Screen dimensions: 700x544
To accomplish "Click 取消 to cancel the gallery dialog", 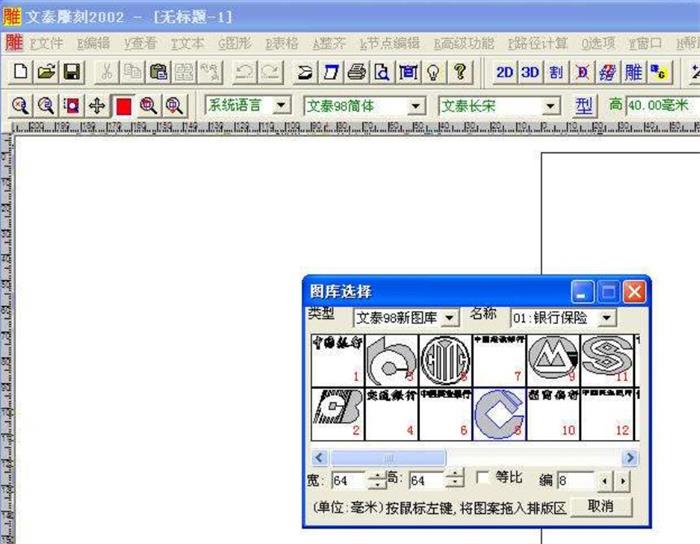I will click(x=600, y=507).
